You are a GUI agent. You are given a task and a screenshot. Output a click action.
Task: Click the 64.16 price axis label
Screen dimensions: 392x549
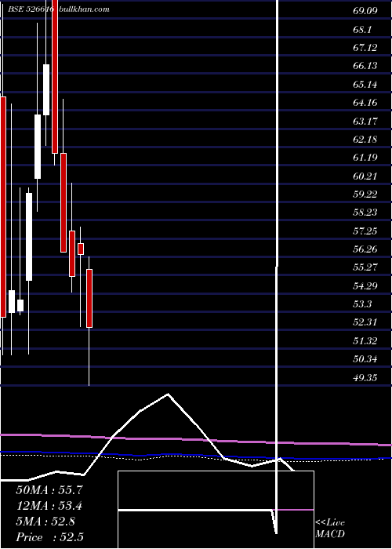tap(365, 103)
